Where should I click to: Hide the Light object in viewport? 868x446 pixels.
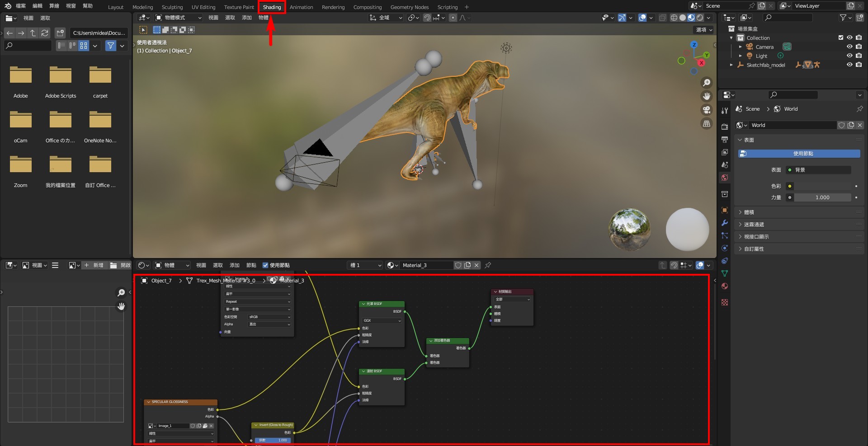pos(849,56)
